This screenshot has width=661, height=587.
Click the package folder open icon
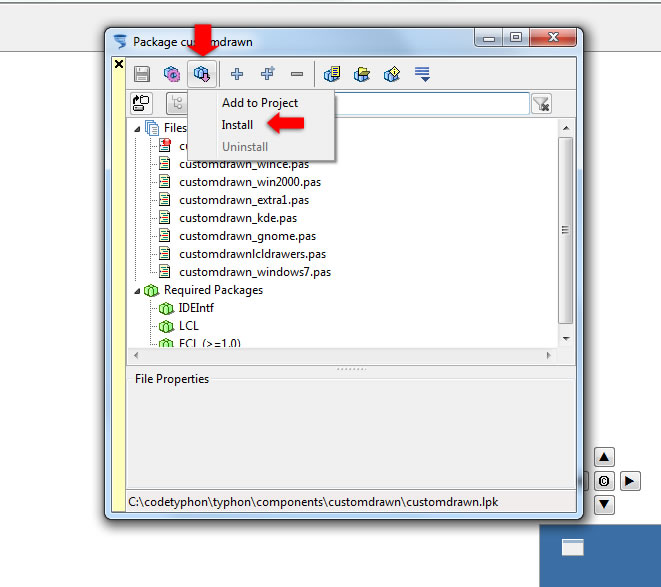[x=362, y=74]
